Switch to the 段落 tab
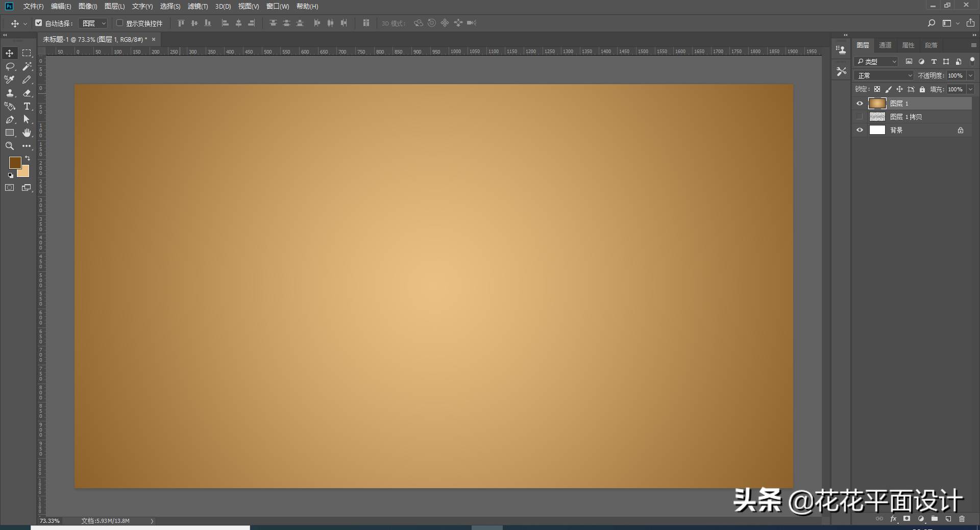980x530 pixels. 931,45
